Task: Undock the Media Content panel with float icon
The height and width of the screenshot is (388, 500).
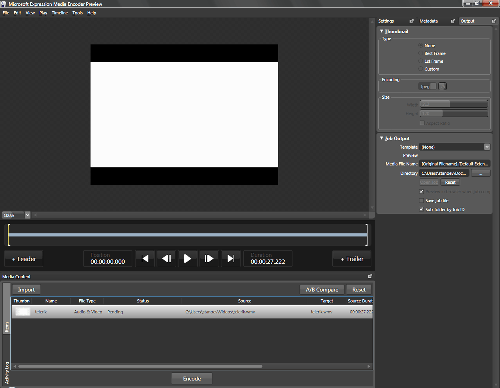Action: (370, 276)
